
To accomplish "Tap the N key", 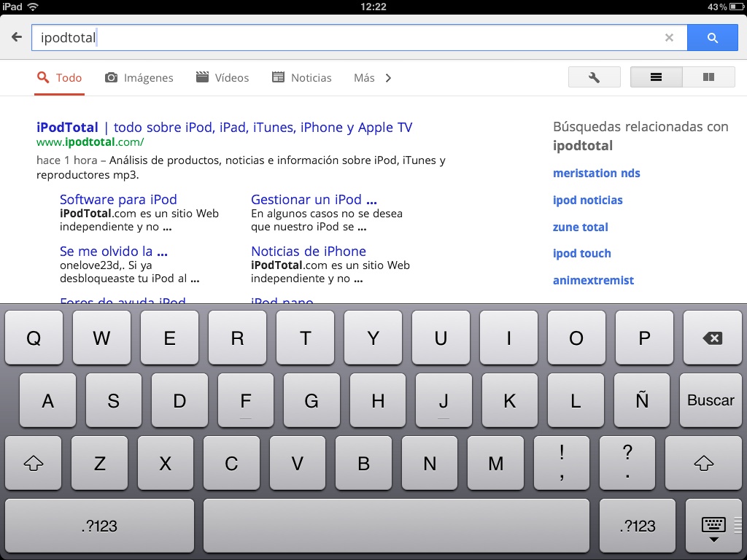I will 430,463.
